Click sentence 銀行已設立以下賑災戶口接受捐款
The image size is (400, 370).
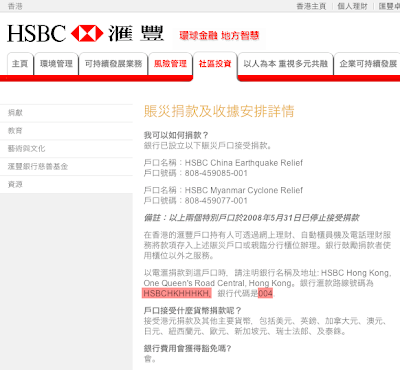(208, 146)
